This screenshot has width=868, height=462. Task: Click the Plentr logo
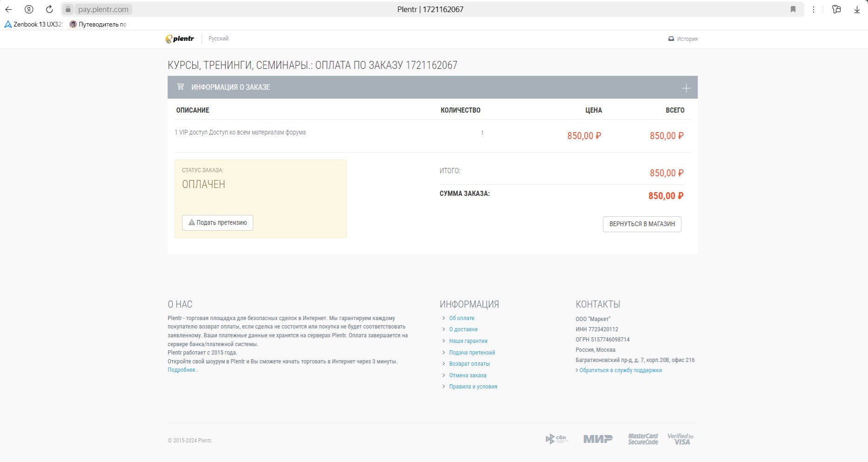(x=180, y=39)
